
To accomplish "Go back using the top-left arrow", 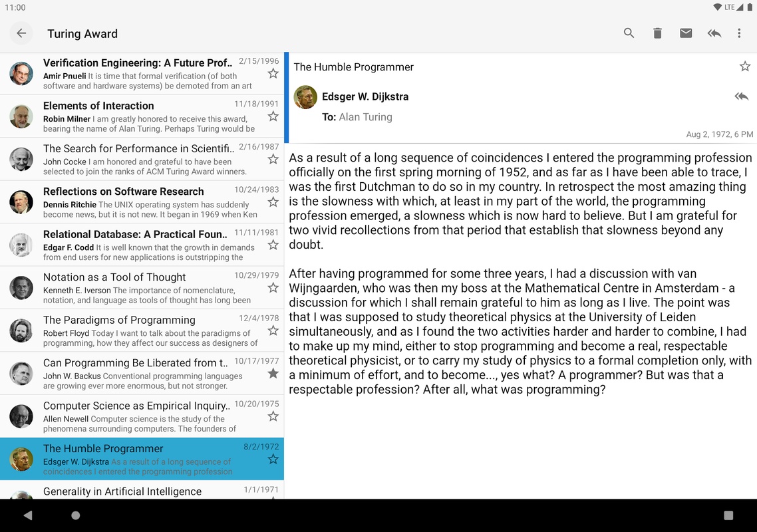I will [x=21, y=33].
